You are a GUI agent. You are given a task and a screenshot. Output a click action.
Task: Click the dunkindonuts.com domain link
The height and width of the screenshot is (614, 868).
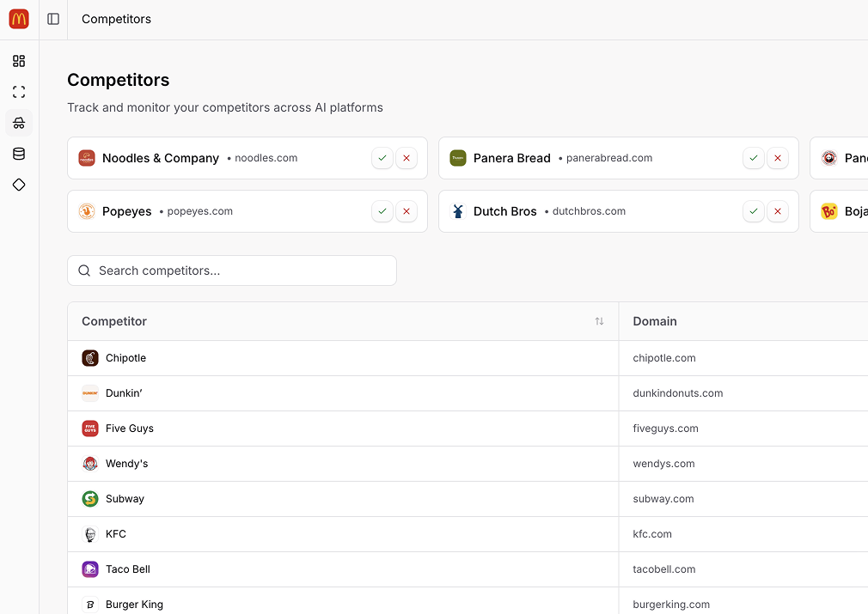point(678,393)
